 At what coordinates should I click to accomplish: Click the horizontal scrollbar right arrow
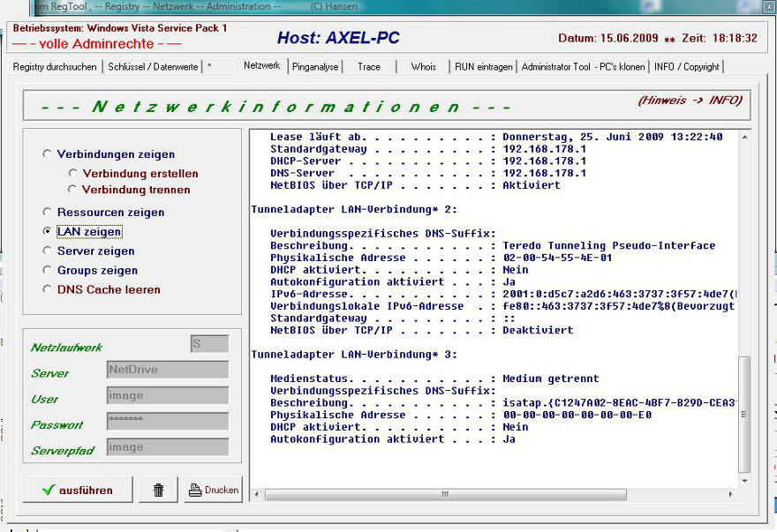point(732,494)
